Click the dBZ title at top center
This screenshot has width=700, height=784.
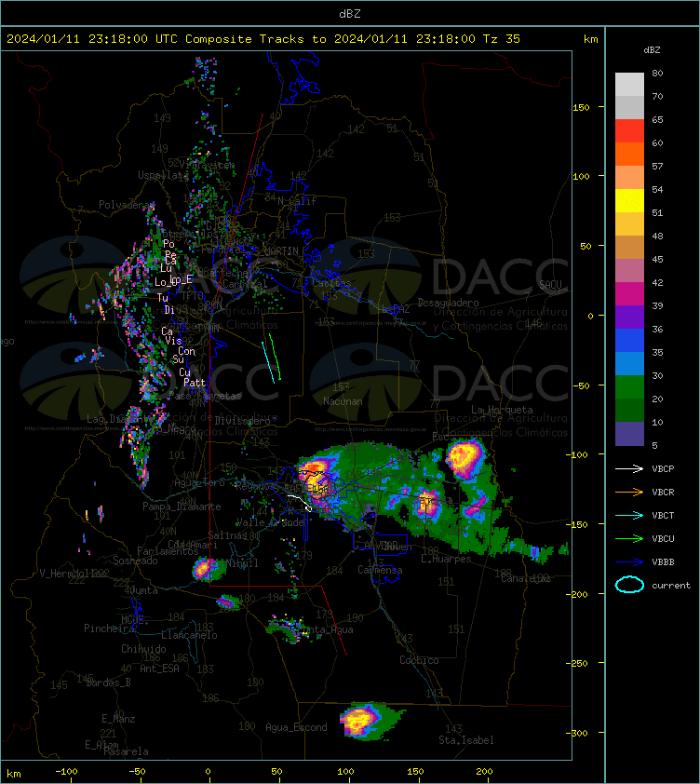[x=349, y=14]
